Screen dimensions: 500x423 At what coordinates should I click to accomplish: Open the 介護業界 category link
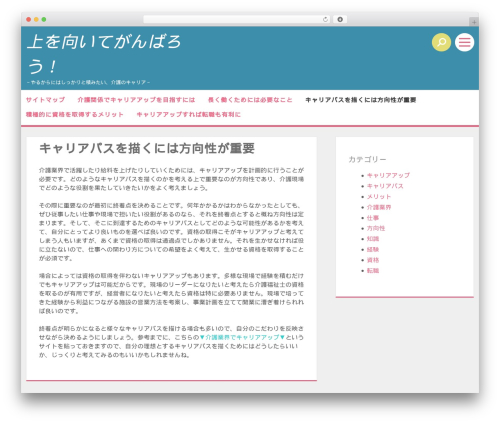[379, 207]
